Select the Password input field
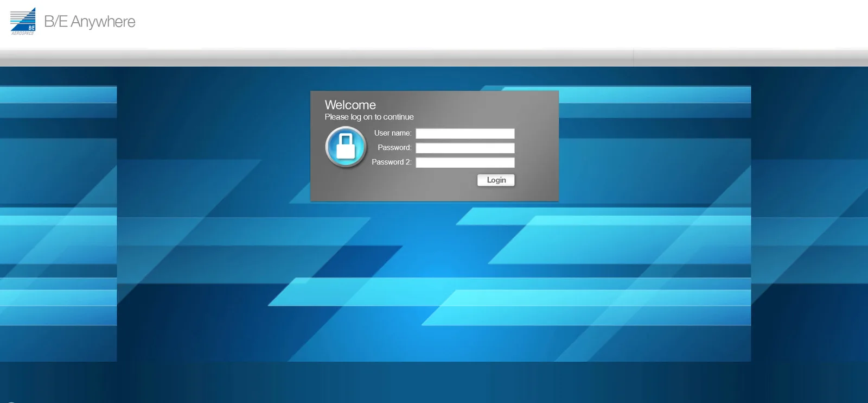 (x=465, y=148)
